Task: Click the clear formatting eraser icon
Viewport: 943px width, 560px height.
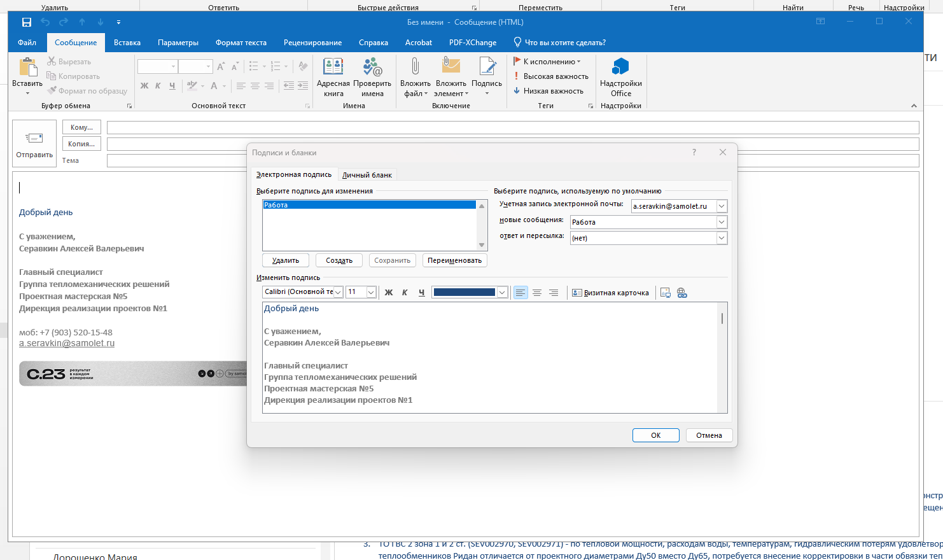Action: pos(303,66)
